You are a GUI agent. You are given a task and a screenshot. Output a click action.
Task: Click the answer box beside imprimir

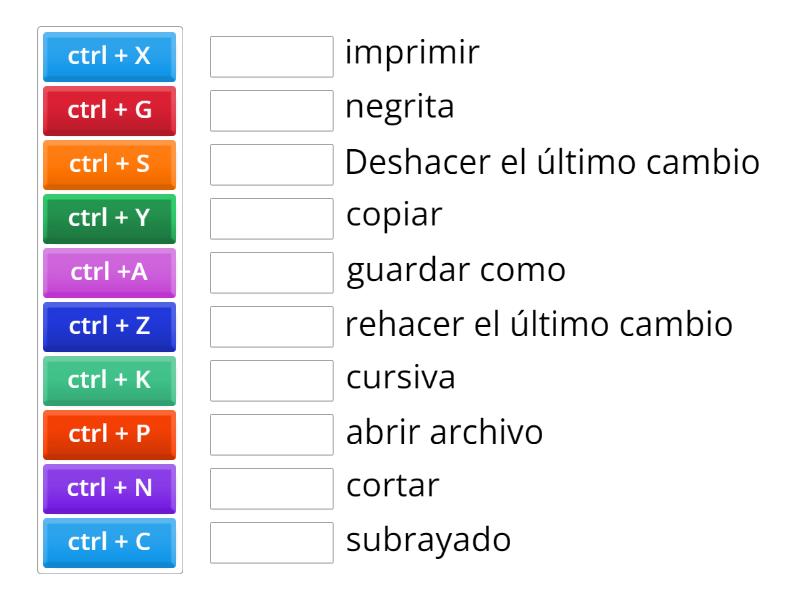[271, 57]
